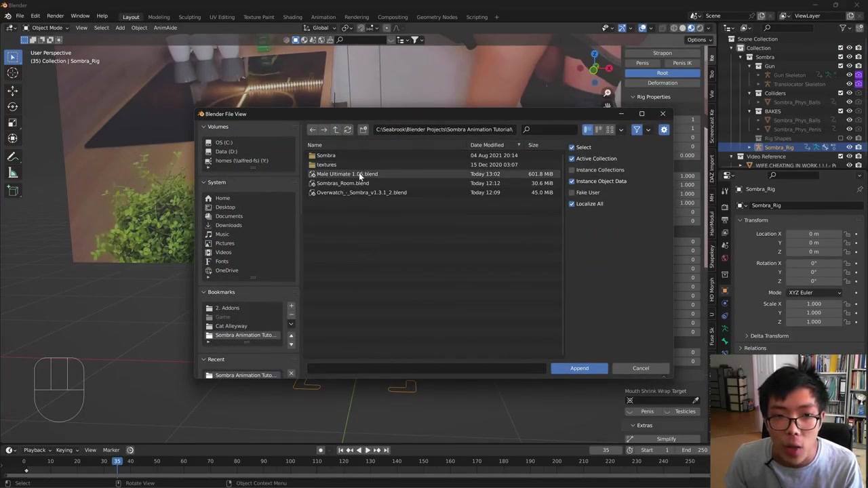Click the parent directory up arrow icon
Viewport: 868px width, 488px height.
[335, 129]
